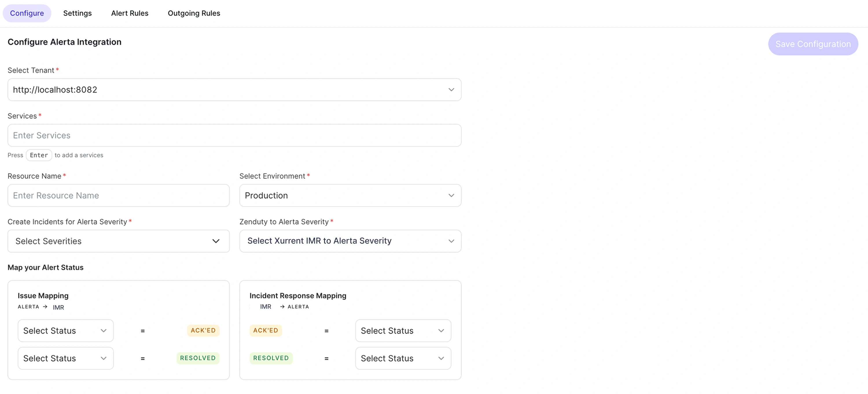868x394 pixels.
Task: Click chevron on second Issue Mapping status
Action: (x=104, y=358)
